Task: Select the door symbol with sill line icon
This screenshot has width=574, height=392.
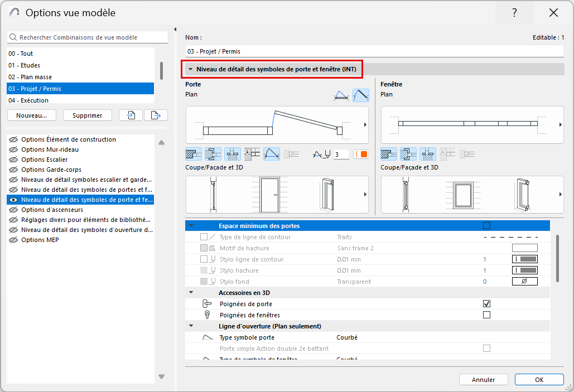Action: coord(341,95)
